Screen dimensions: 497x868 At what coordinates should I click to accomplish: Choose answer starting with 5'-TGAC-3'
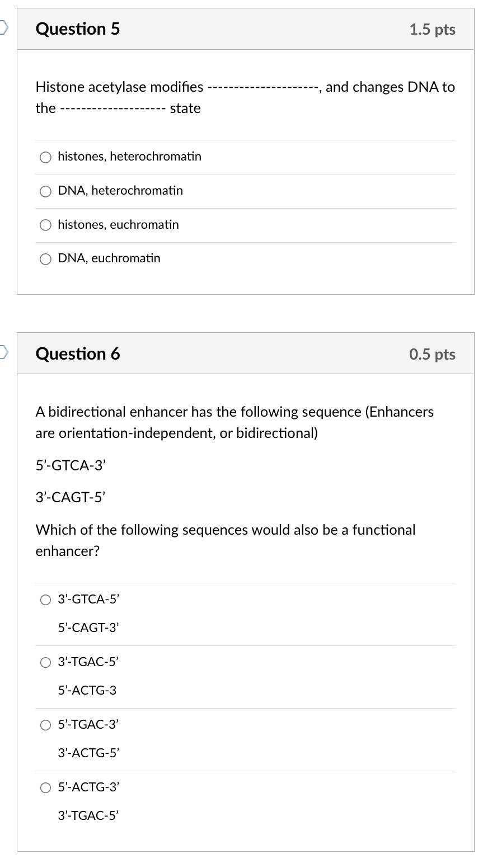[x=45, y=725]
